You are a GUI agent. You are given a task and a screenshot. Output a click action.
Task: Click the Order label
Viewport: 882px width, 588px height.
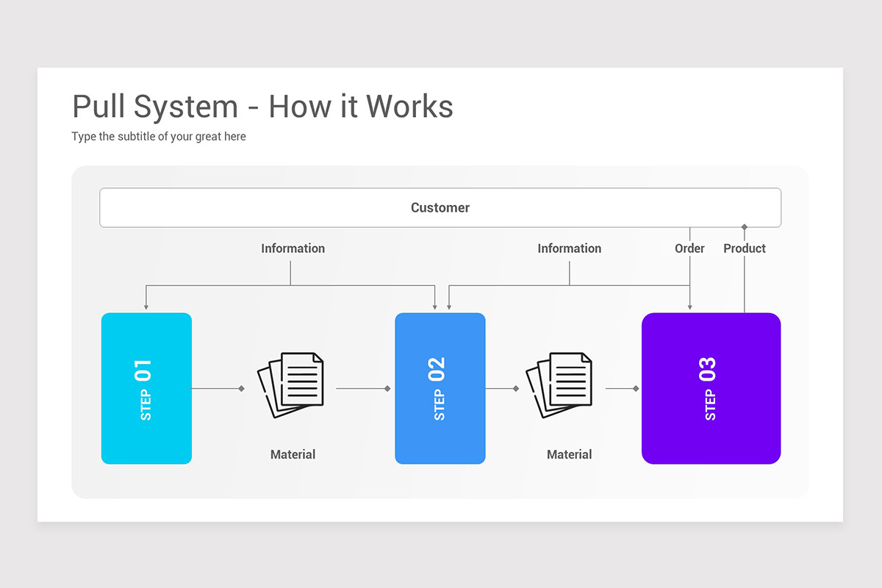tap(689, 248)
